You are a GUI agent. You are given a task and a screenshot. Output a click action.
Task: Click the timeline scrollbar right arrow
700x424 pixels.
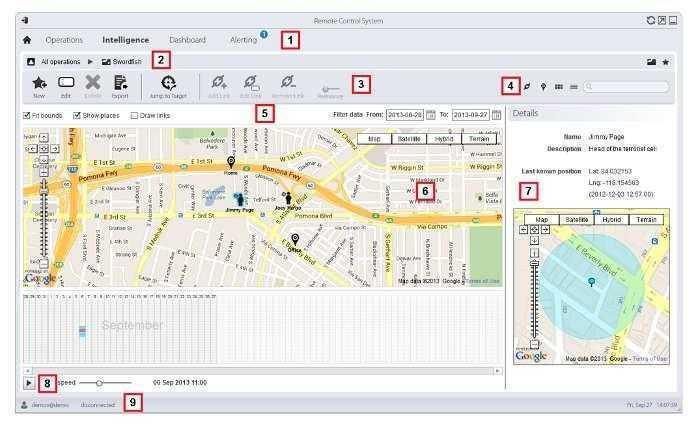click(497, 371)
